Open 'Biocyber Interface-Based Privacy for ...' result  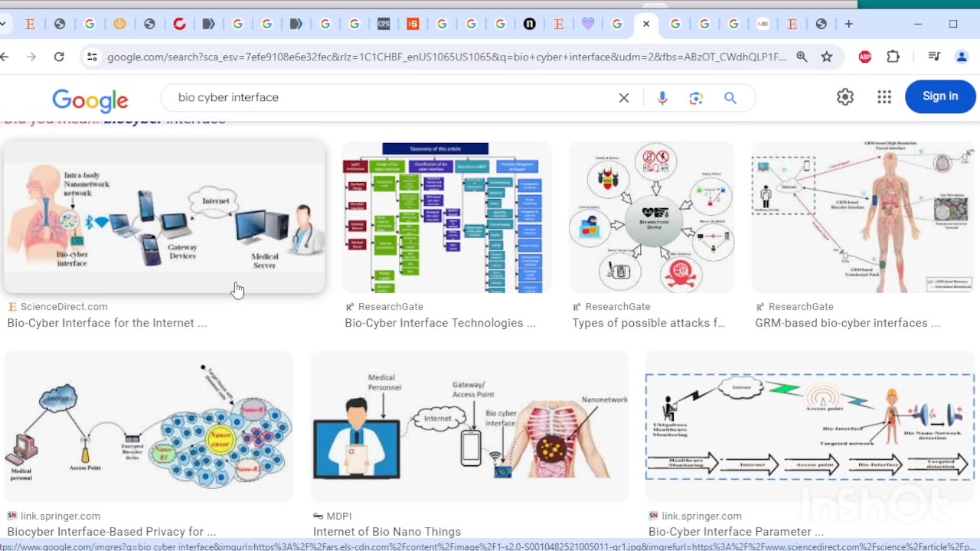112,531
